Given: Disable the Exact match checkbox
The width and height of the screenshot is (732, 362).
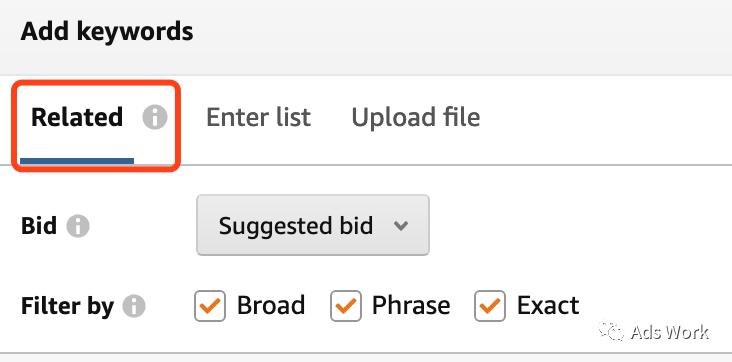Looking at the screenshot, I should tap(490, 306).
